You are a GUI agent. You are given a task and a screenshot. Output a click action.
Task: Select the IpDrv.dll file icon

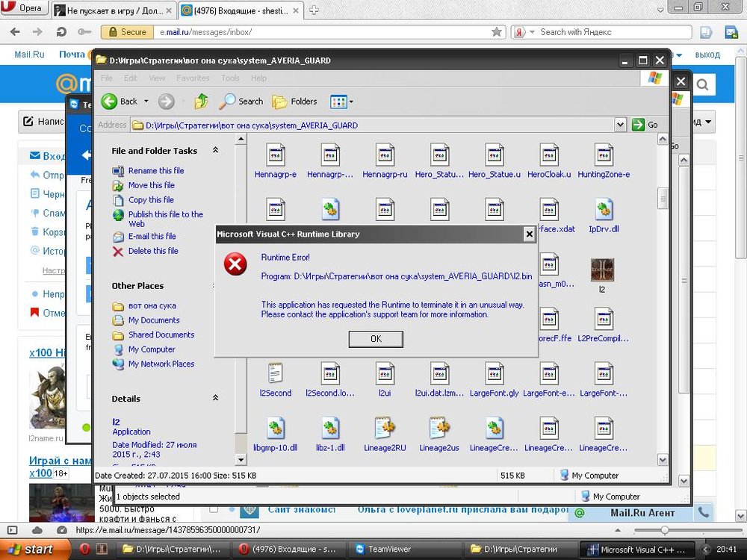click(x=604, y=211)
